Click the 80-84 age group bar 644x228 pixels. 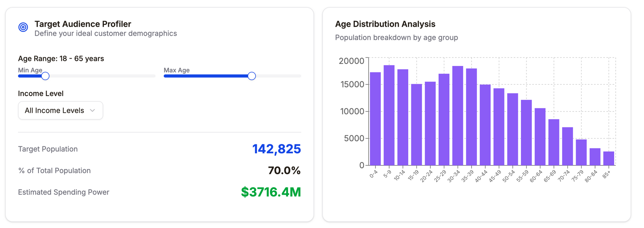(x=595, y=157)
